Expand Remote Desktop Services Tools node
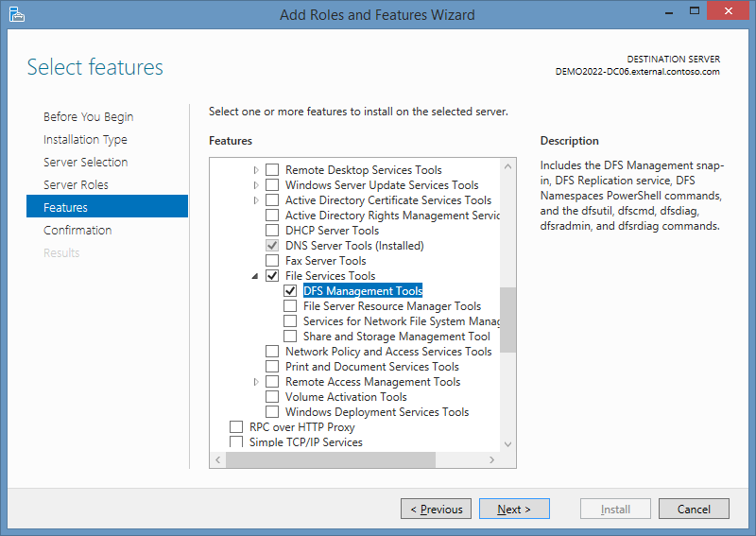 (x=256, y=170)
